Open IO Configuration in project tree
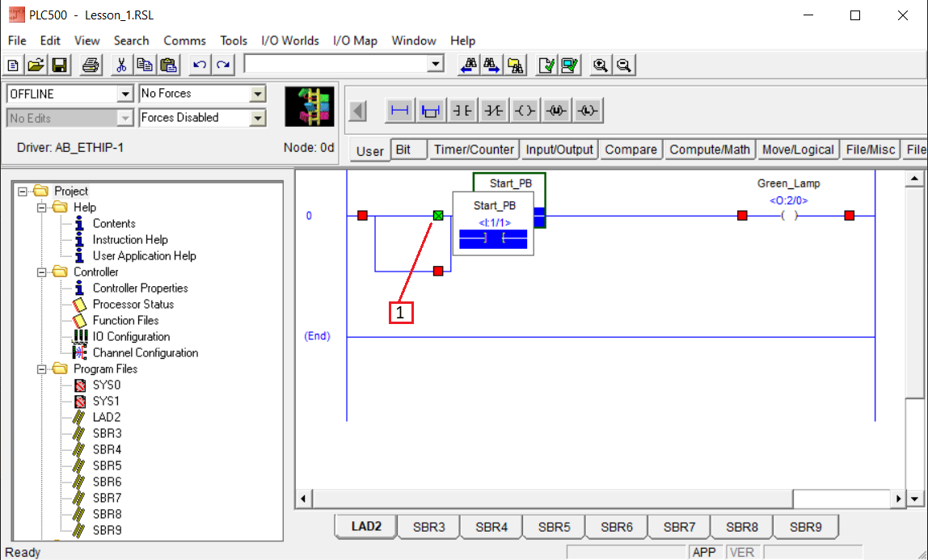This screenshot has width=928, height=560. click(x=131, y=336)
